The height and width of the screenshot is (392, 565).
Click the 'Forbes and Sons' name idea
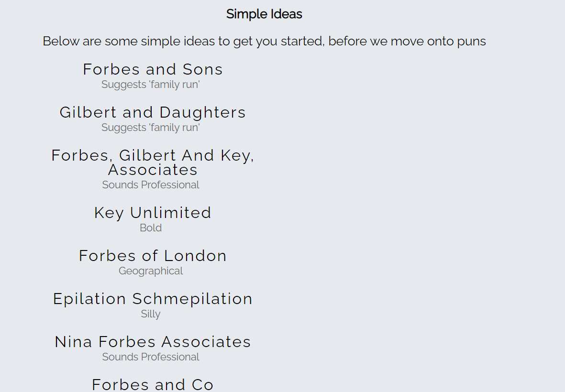pos(153,69)
